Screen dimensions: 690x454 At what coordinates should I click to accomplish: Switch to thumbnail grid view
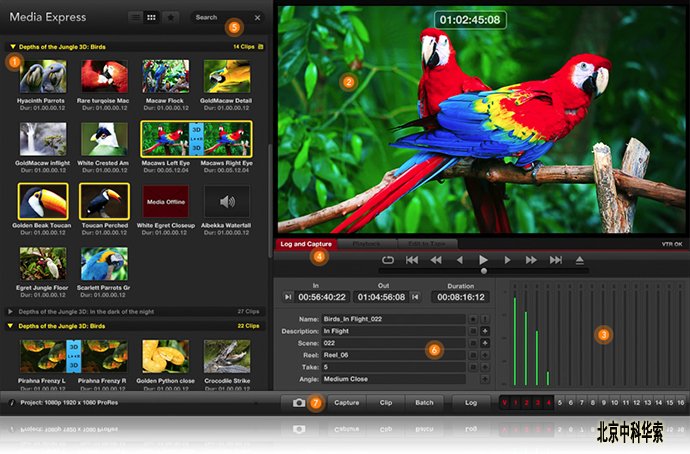coord(151,18)
